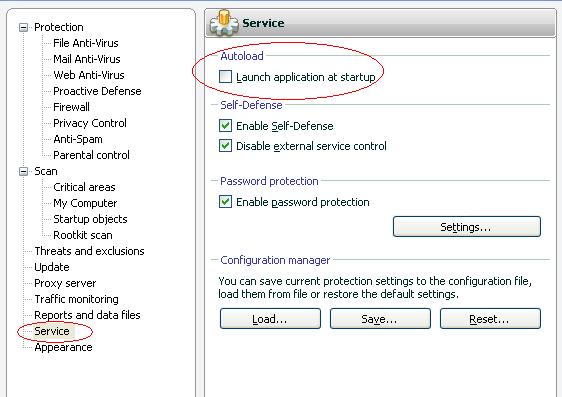
Task: Click the Load configuration button
Action: coord(270,319)
